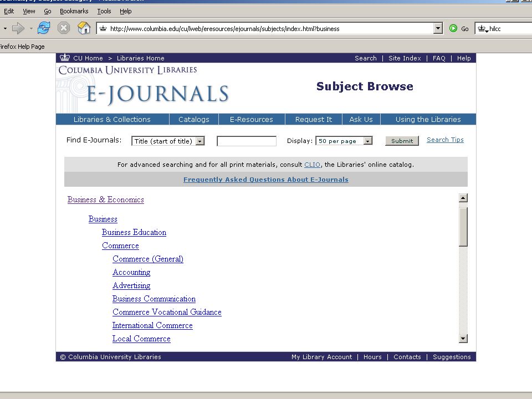Open the Search Tips link

point(445,140)
